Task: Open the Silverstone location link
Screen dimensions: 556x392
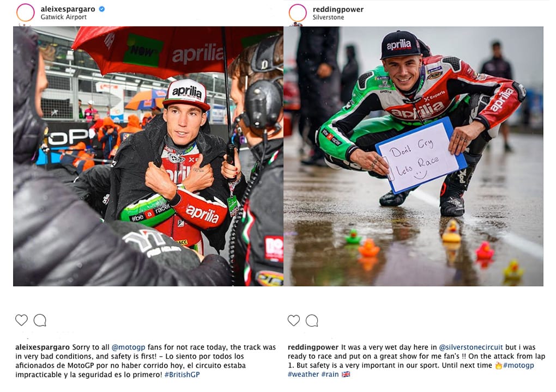Action: click(x=328, y=17)
